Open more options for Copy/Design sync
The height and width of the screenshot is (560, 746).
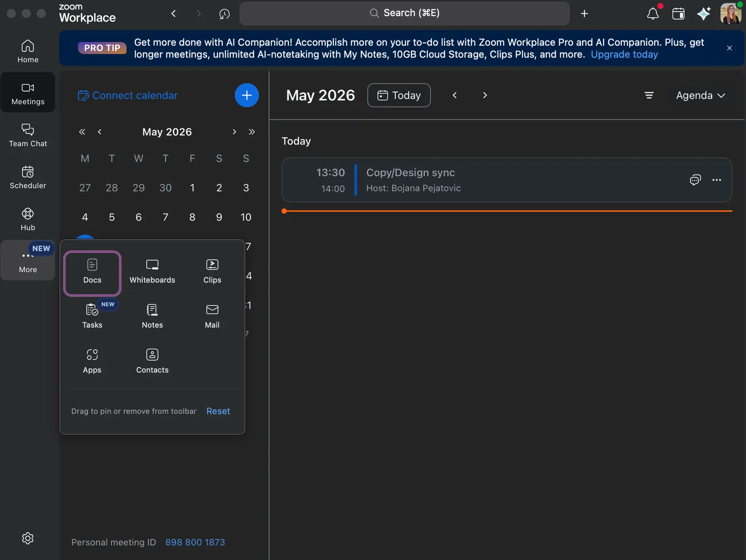(x=717, y=180)
